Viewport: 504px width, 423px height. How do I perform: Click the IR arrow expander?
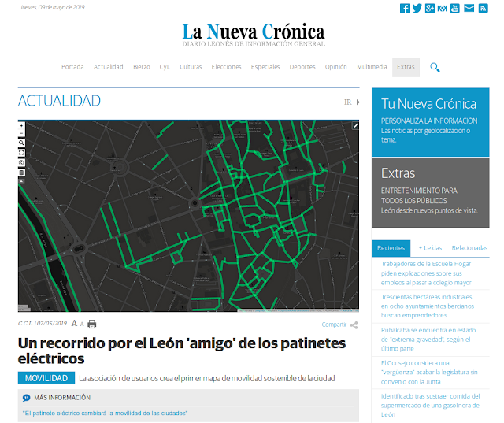pos(358,102)
